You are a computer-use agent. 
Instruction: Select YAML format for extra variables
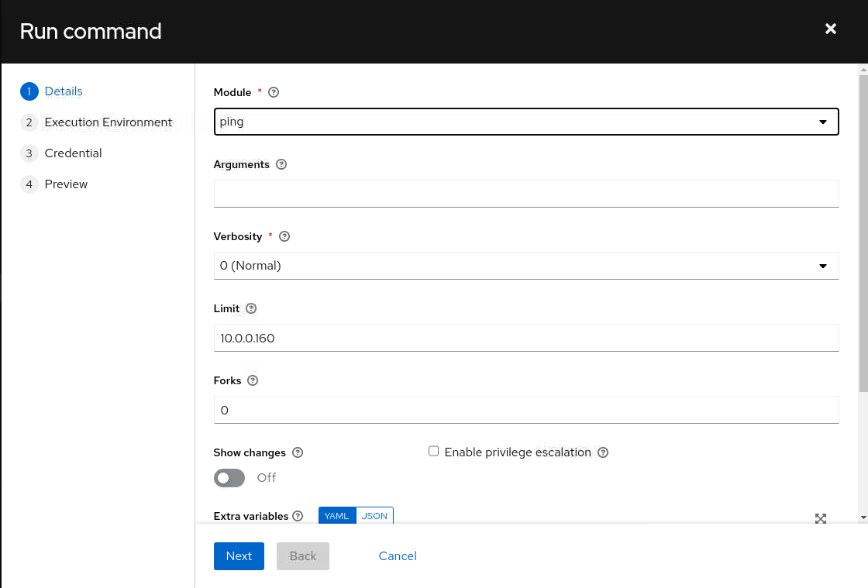pos(337,516)
